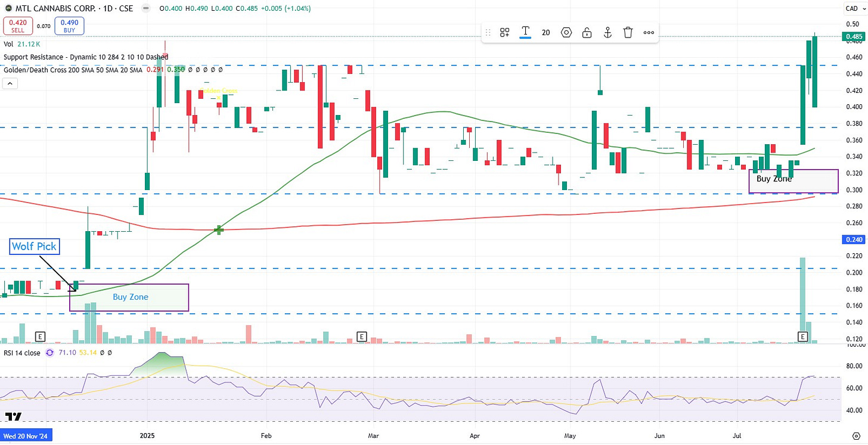Click the earnings E marker in late July
This screenshot has height=445, width=868.
pos(802,337)
